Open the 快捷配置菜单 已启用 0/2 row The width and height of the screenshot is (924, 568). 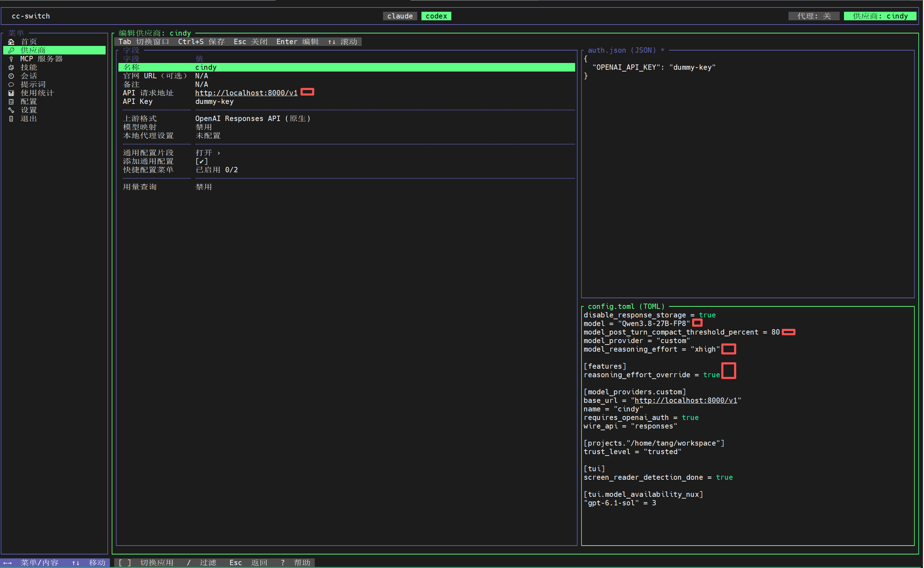(347, 170)
